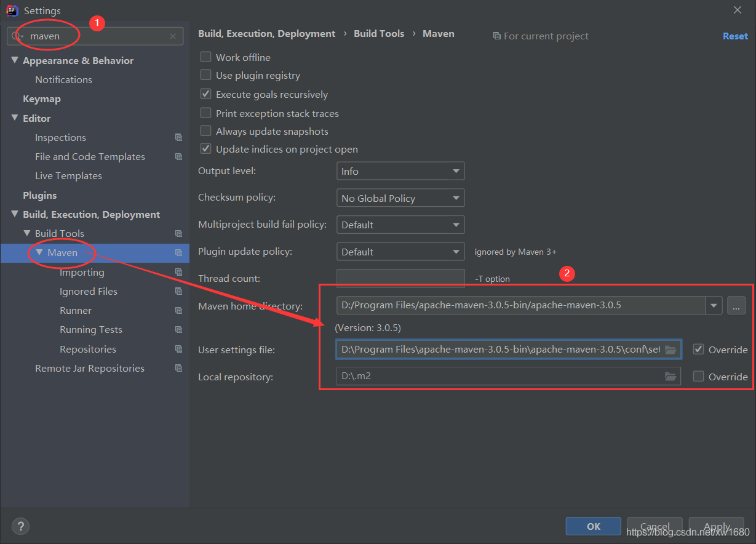This screenshot has width=756, height=544.
Task: Uncheck Update indices on project open
Action: pos(206,149)
